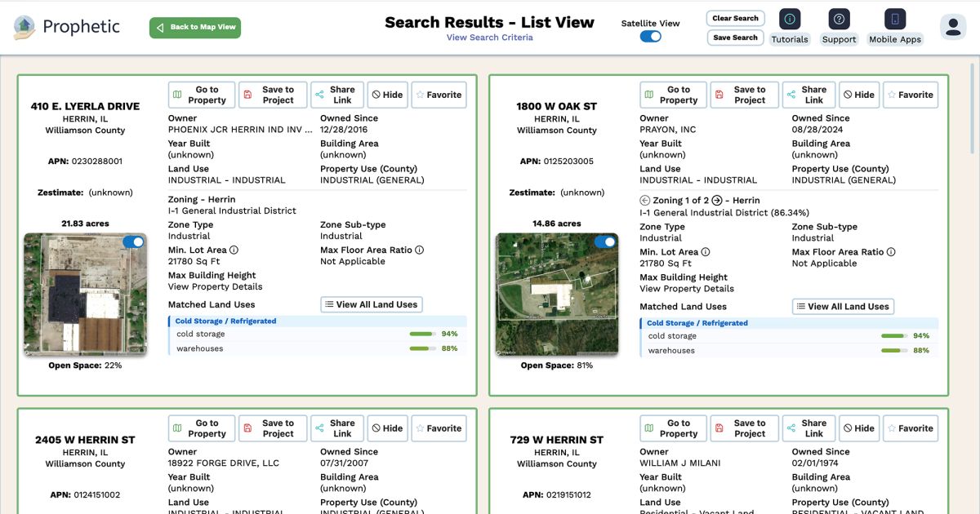Hide the 1800 W Oak St listing
The width and height of the screenshot is (980, 514).
pyautogui.click(x=859, y=95)
